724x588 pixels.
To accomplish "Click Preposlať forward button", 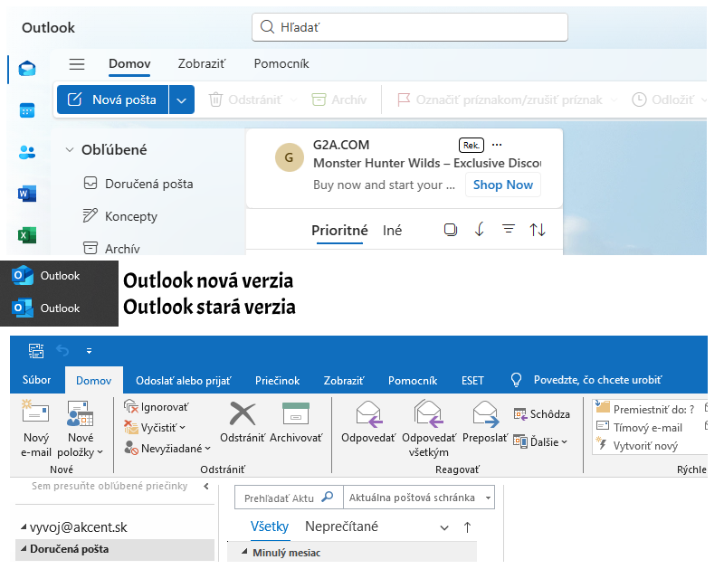I will [485, 422].
